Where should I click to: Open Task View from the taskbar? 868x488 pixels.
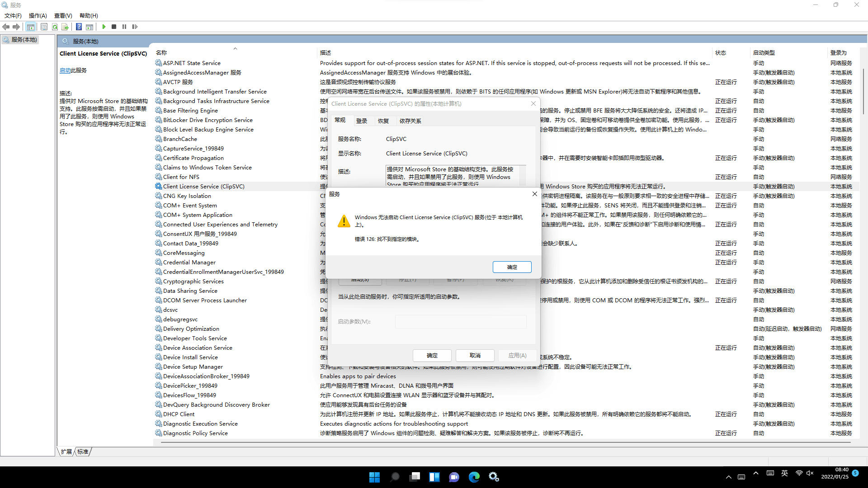point(415,477)
